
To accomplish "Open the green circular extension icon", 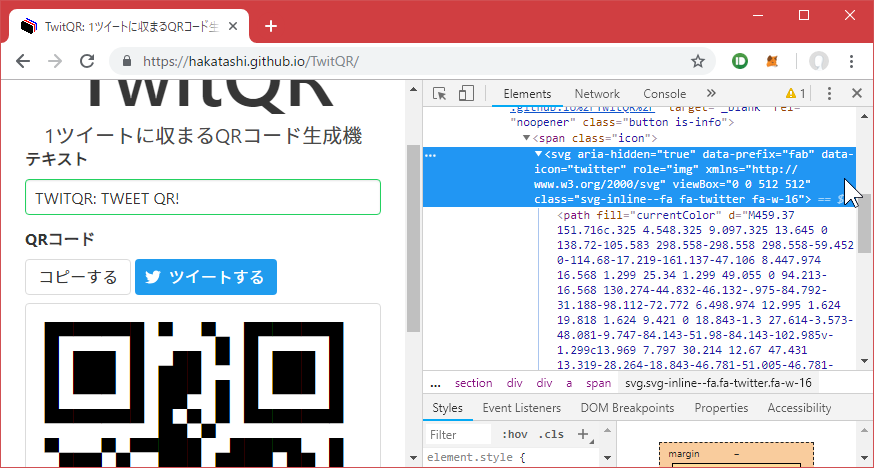I will click(x=740, y=61).
